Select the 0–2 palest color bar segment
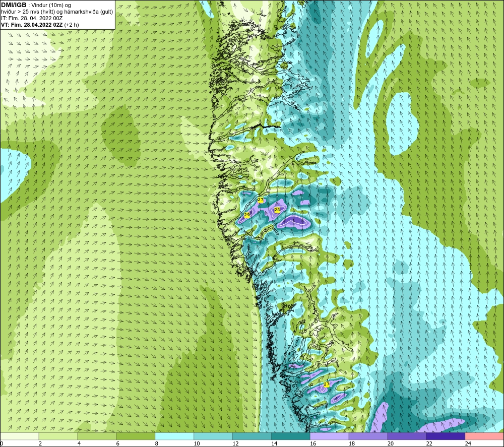This screenshot has width=504, height=447. pos(19,436)
